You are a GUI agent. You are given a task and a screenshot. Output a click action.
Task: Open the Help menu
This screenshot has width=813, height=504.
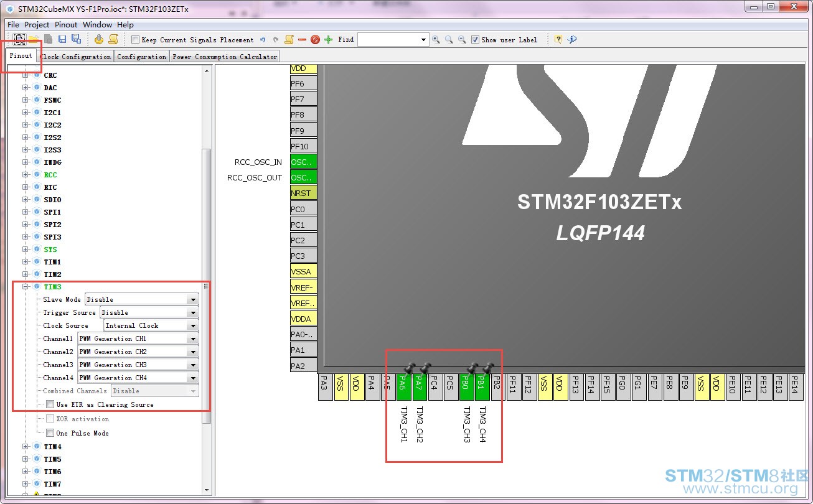[126, 25]
